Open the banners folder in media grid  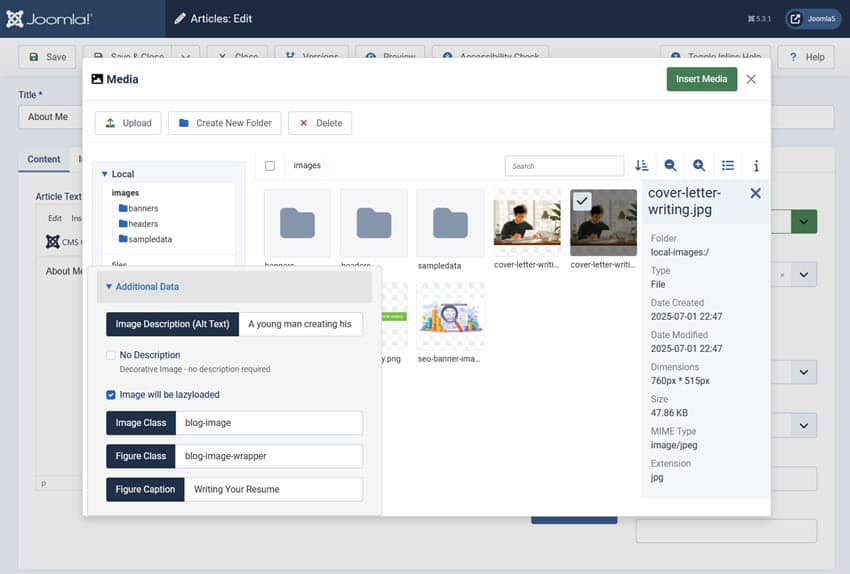tap(297, 223)
